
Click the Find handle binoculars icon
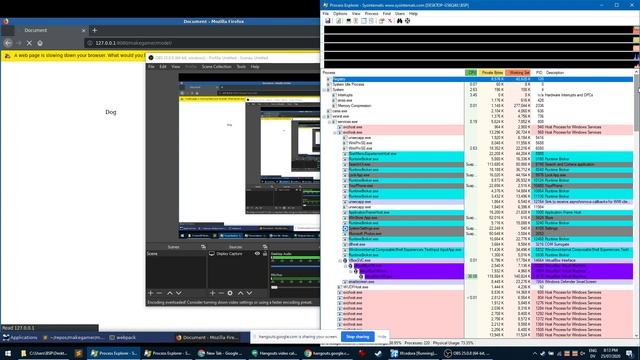[x=399, y=21]
